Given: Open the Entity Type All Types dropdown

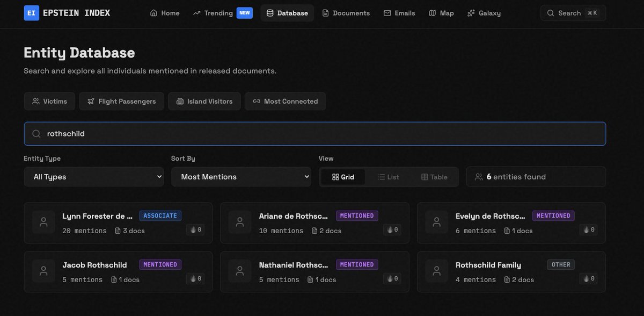Looking at the screenshot, I should (x=94, y=177).
